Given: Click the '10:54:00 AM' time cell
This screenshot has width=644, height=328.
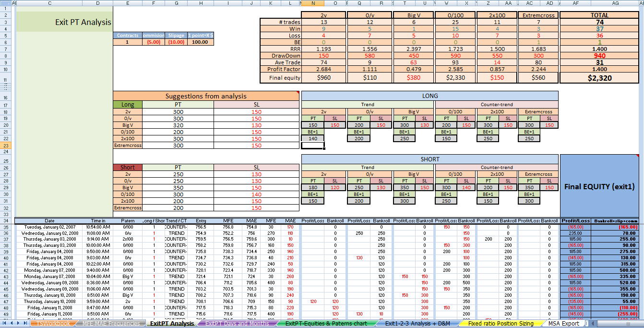Looking at the screenshot, I should pyautogui.click(x=98, y=227).
